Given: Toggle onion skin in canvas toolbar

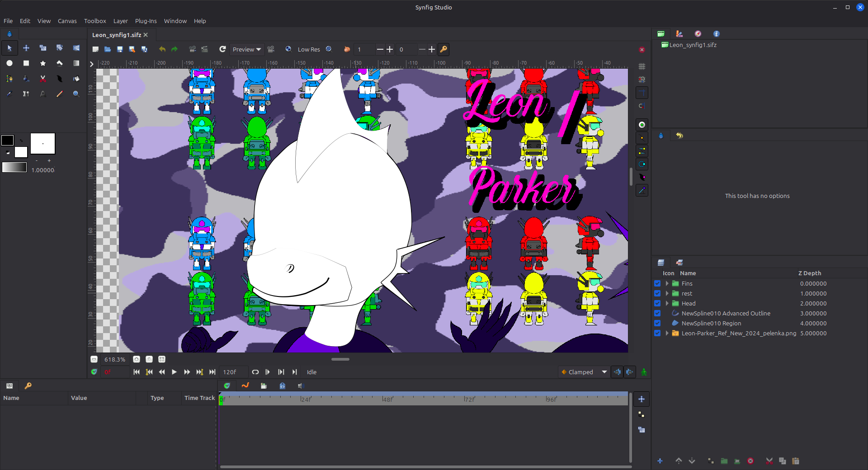Looking at the screenshot, I should (x=347, y=49).
